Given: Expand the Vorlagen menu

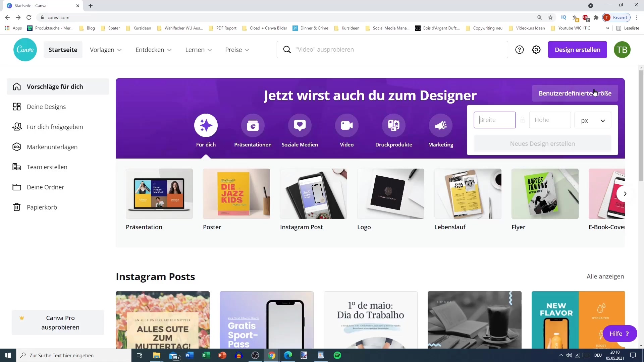Looking at the screenshot, I should (106, 50).
